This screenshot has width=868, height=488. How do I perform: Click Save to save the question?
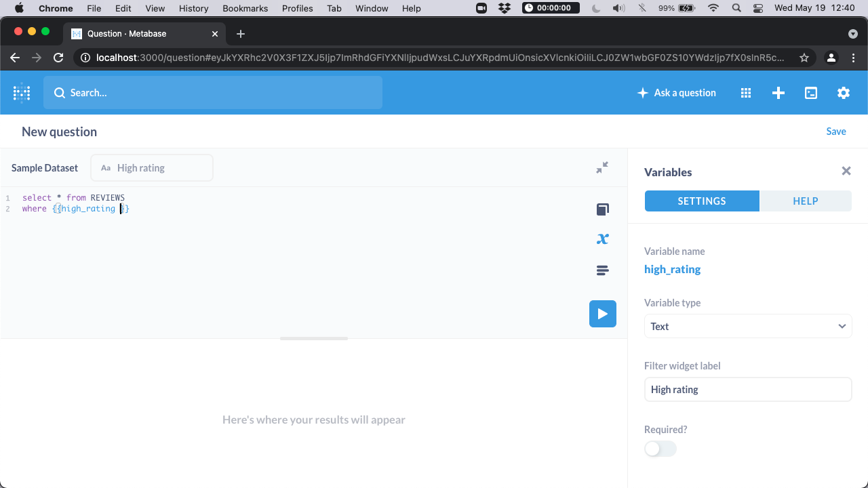(836, 131)
